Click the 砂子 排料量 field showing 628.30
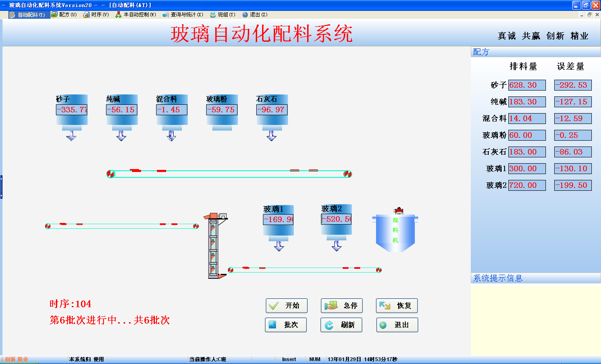The image size is (601, 364). pos(527,85)
